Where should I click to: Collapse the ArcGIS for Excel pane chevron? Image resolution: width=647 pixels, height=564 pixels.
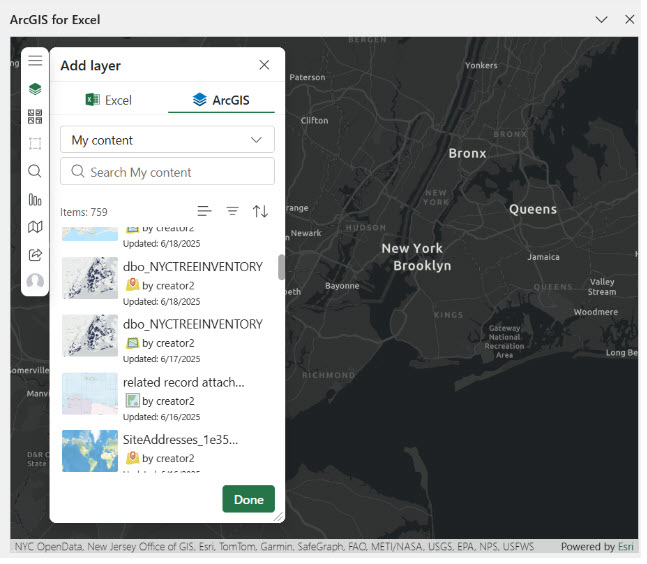click(x=602, y=19)
